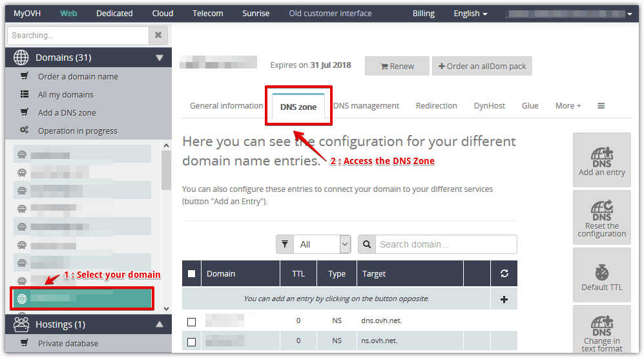The width and height of the screenshot is (644, 358).
Task: Refresh the DNS table with refresh icon
Action: (x=504, y=274)
